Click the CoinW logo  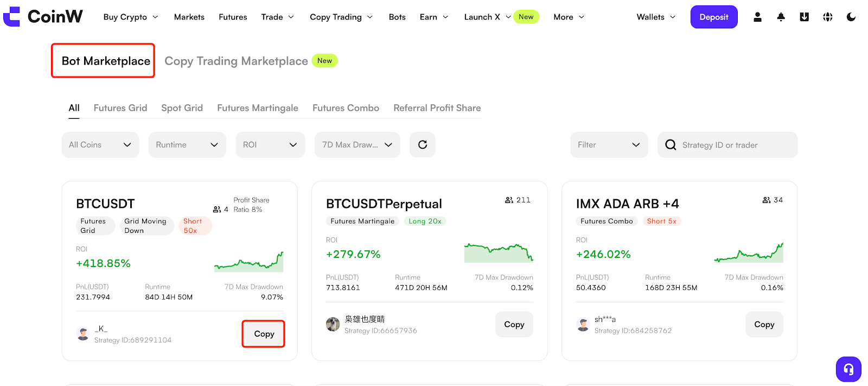[x=43, y=17]
